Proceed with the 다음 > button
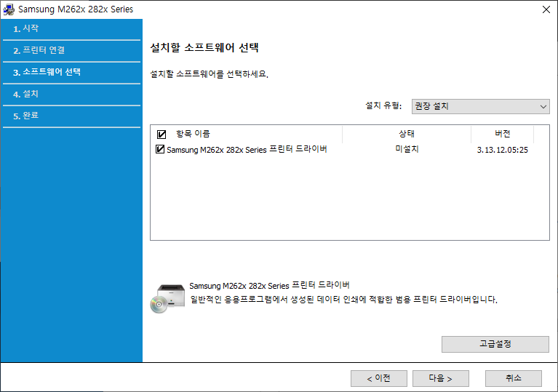This screenshot has width=558, height=392. pos(441,378)
